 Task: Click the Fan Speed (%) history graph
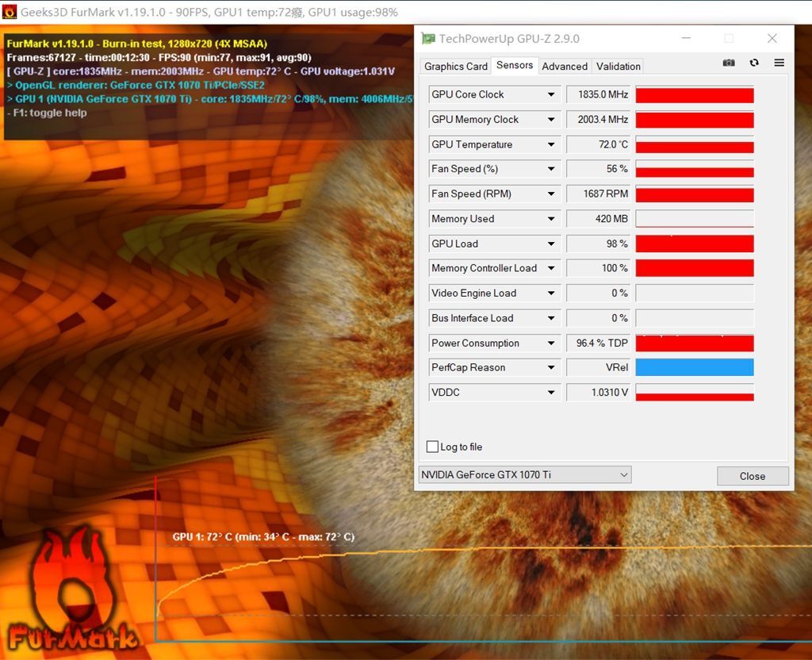point(695,170)
